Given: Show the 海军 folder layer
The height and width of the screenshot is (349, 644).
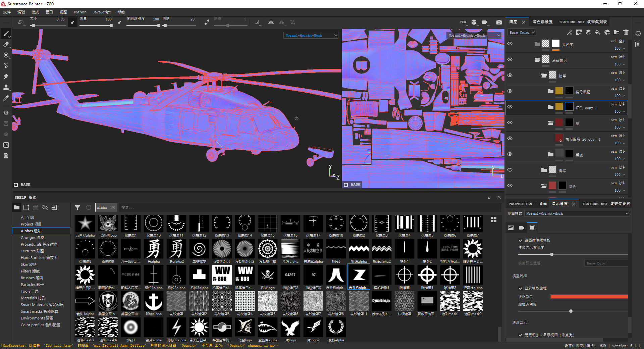Looking at the screenshot, I should (x=510, y=170).
